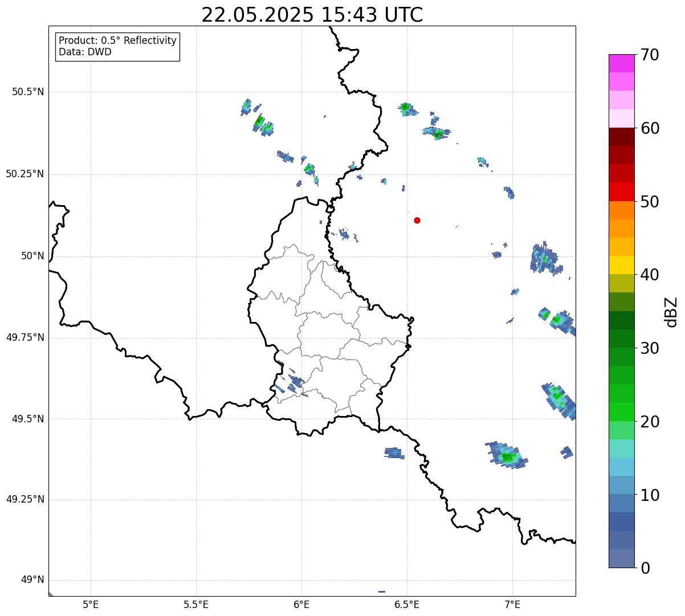Click the 7°E longitude label
This screenshot has height=616, width=685.
coord(512,604)
